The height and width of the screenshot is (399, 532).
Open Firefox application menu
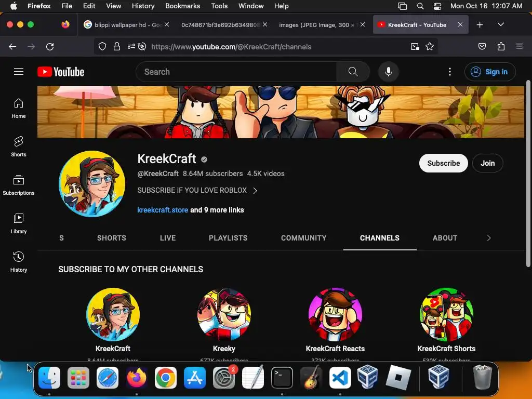pos(520,46)
